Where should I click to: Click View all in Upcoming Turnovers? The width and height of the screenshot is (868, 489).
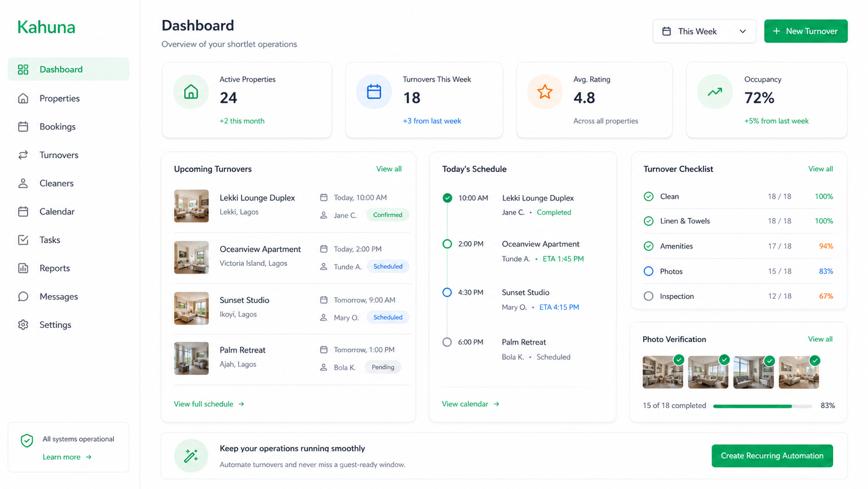pyautogui.click(x=389, y=169)
